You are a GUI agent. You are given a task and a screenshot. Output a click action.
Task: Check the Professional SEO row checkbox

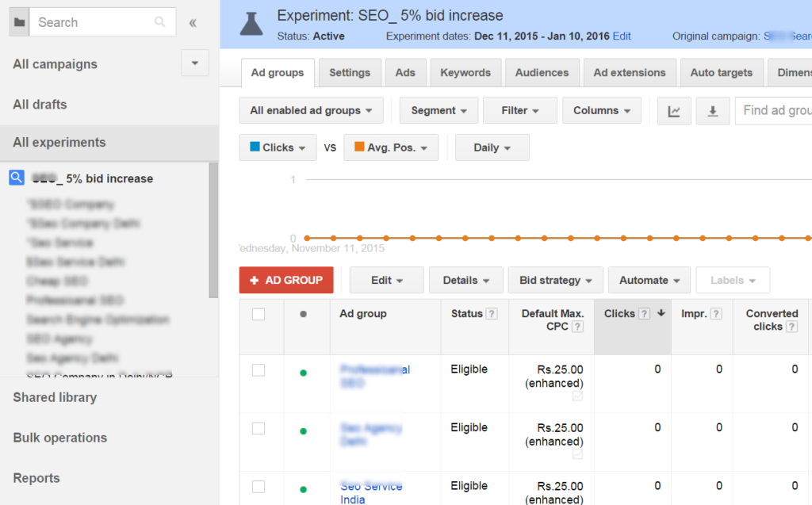pyautogui.click(x=258, y=369)
